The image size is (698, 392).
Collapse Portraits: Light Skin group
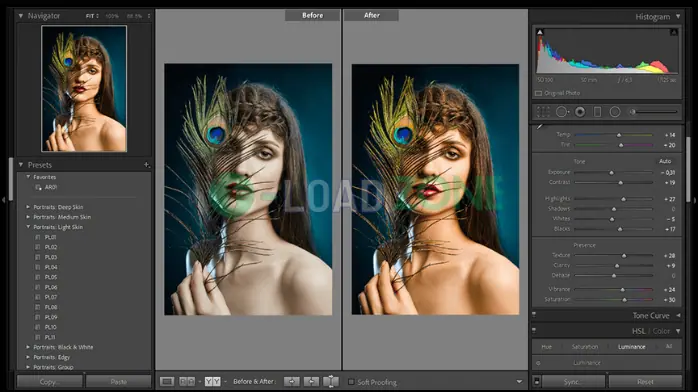[28, 227]
